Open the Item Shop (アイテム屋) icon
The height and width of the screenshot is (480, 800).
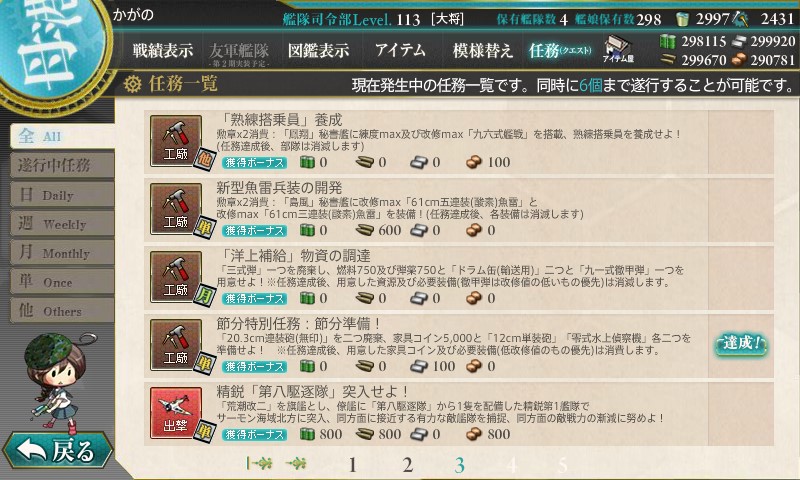tap(618, 49)
